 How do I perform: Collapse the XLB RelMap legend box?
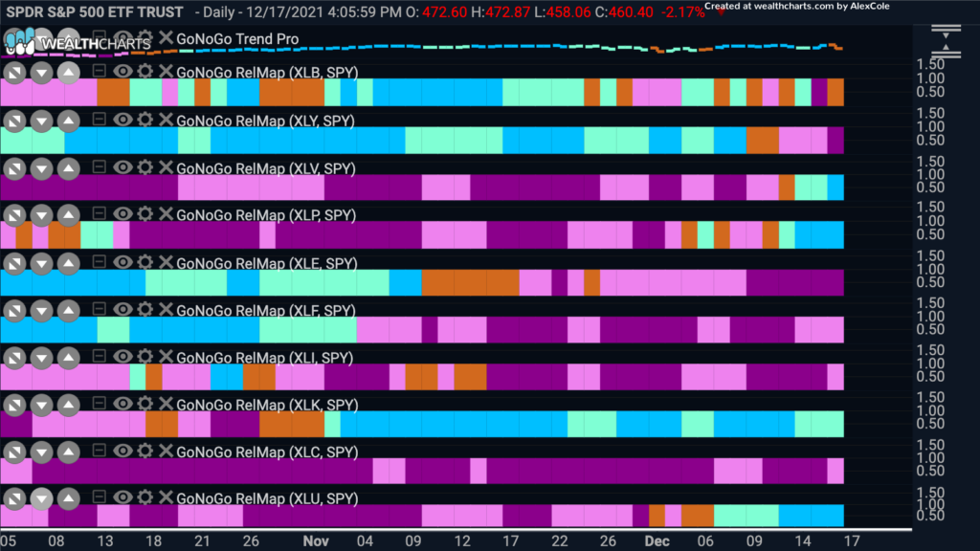pyautogui.click(x=99, y=70)
